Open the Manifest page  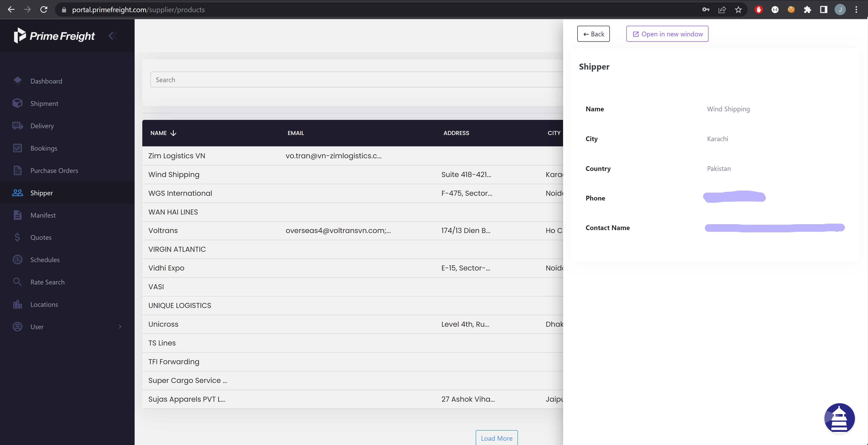tap(43, 215)
